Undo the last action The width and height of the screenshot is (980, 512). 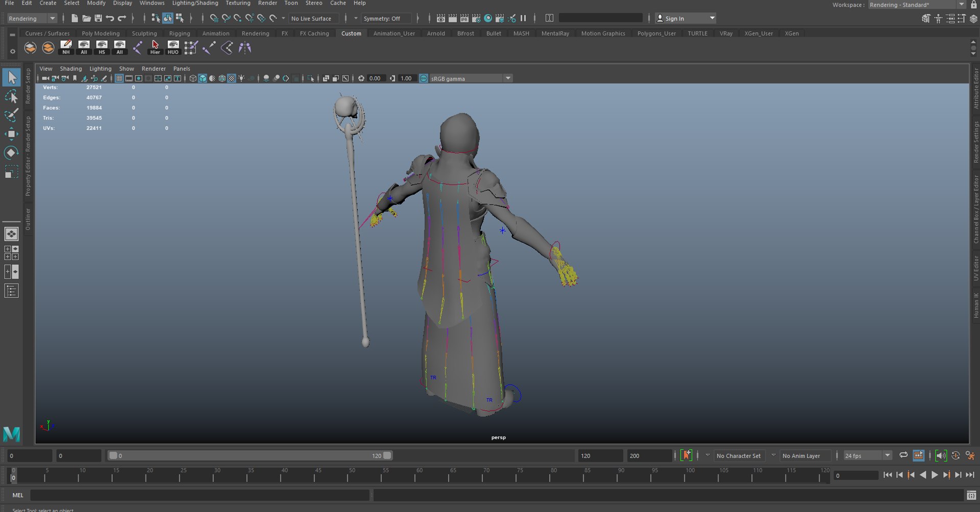point(110,18)
